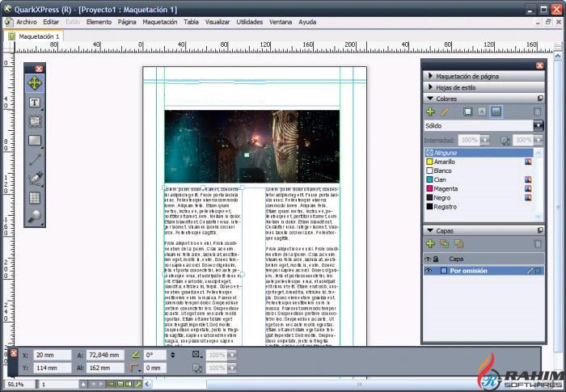Select the Bezier Pen tool
This screenshot has width=566, height=392.
[35, 179]
